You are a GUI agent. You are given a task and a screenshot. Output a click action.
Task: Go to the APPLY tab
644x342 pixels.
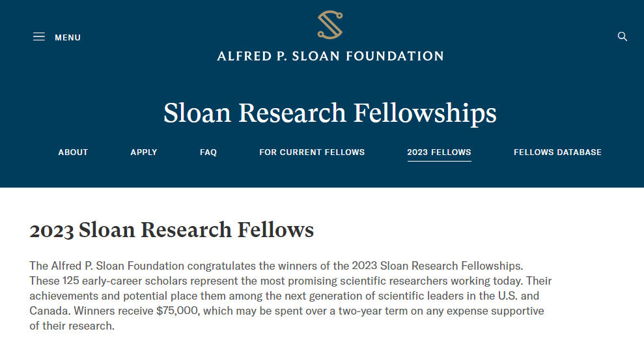click(x=144, y=152)
